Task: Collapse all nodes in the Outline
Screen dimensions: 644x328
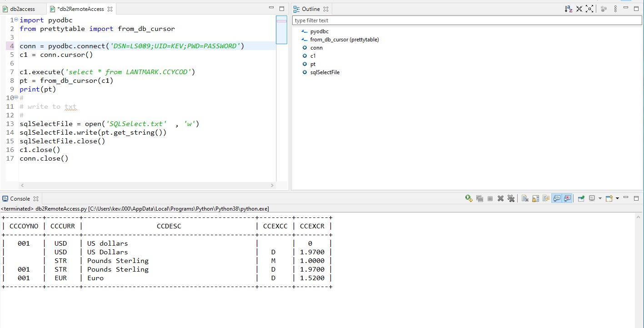Action: click(579, 9)
